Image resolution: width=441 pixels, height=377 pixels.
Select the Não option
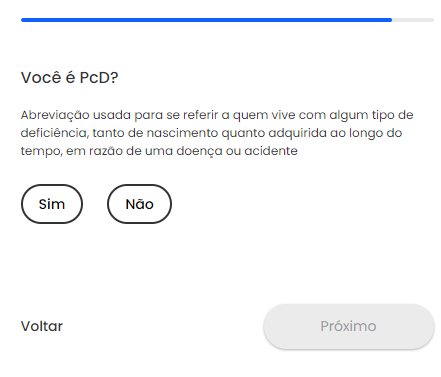pyautogui.click(x=139, y=204)
